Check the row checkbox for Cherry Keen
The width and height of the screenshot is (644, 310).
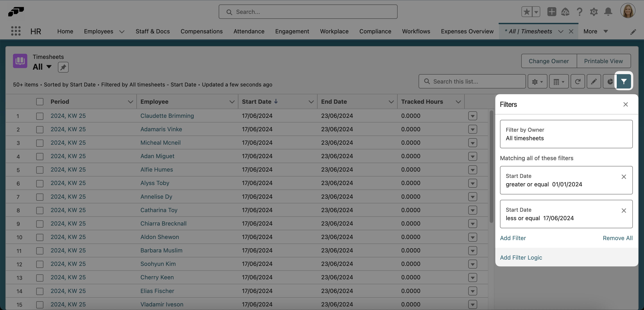point(40,278)
